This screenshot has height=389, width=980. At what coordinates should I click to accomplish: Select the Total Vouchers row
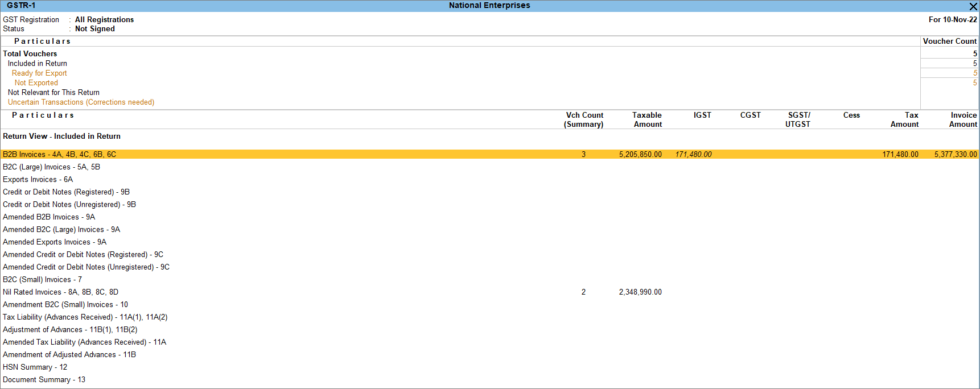(x=489, y=53)
